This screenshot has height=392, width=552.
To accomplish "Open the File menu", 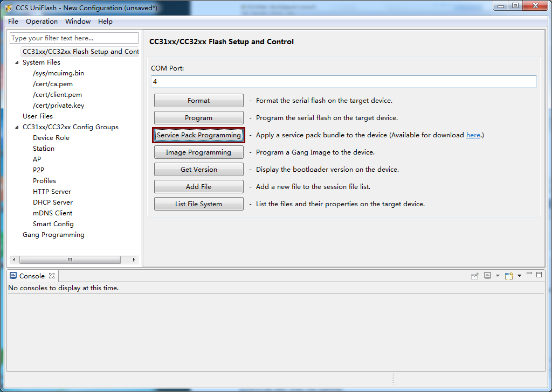I will point(13,22).
